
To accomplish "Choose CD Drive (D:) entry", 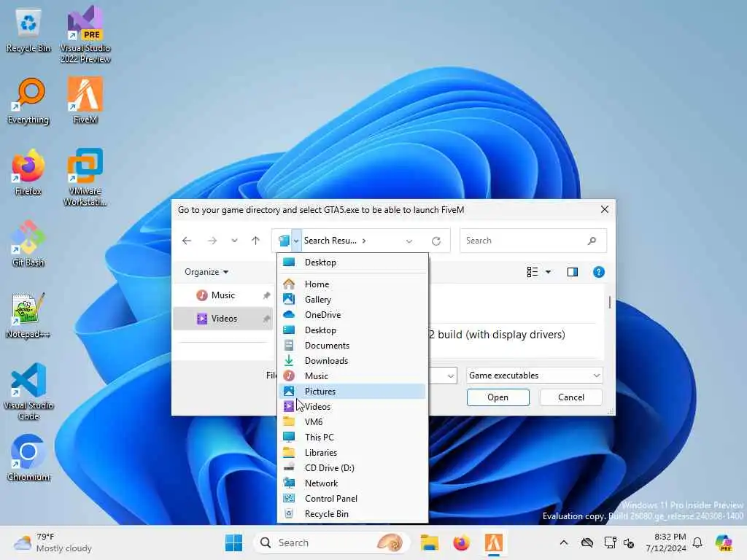I will coord(352,468).
